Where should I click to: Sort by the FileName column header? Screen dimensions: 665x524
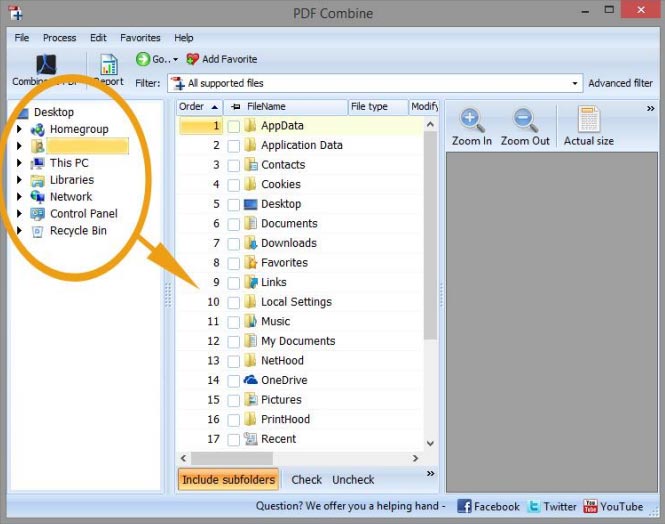(x=286, y=107)
